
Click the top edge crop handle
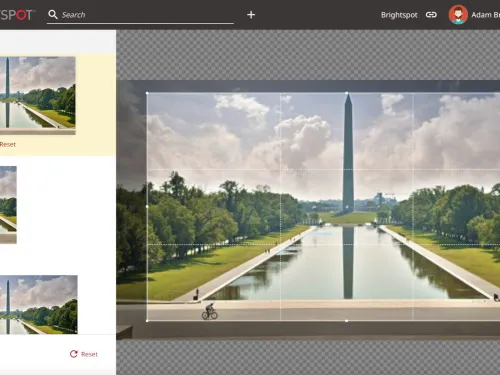click(x=347, y=93)
